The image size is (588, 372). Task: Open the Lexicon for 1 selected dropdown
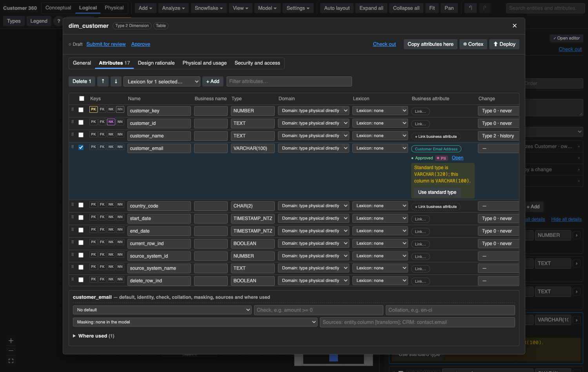point(162,81)
